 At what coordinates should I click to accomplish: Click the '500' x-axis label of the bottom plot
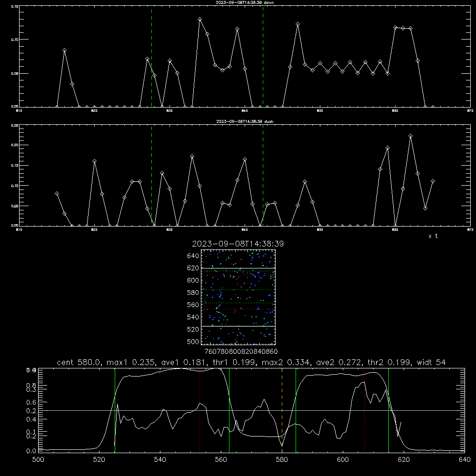(x=38, y=460)
